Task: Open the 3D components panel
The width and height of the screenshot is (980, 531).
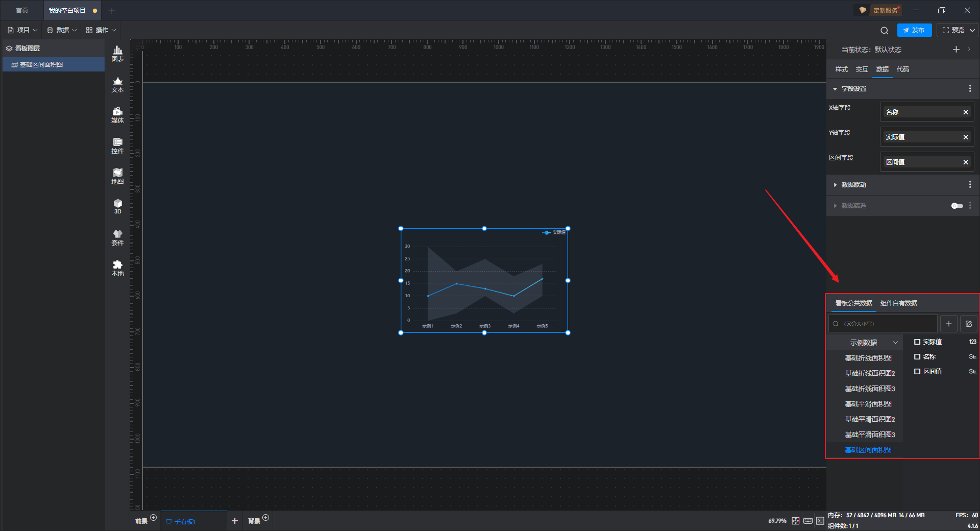Action: (x=117, y=206)
